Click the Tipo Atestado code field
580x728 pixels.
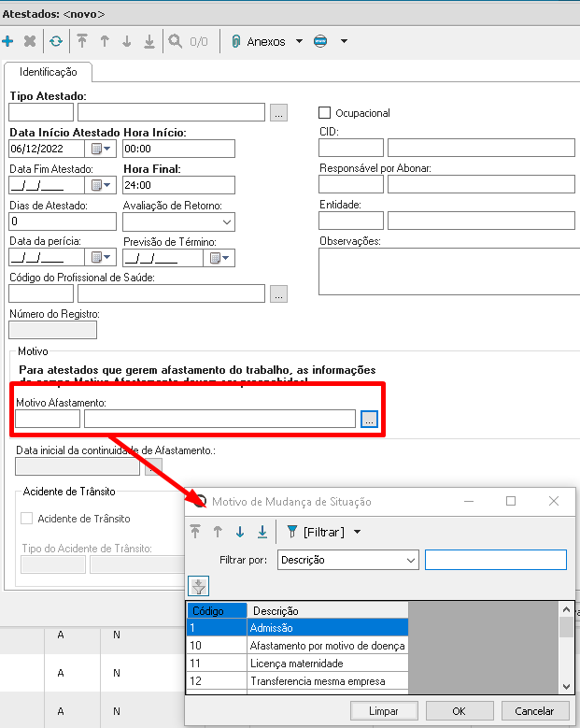(41, 112)
